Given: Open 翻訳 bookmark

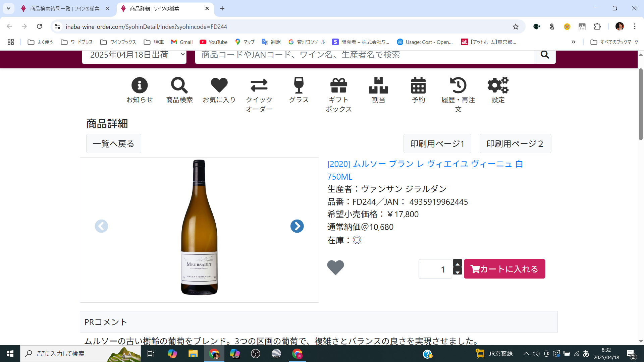Looking at the screenshot, I should pyautogui.click(x=271, y=42).
